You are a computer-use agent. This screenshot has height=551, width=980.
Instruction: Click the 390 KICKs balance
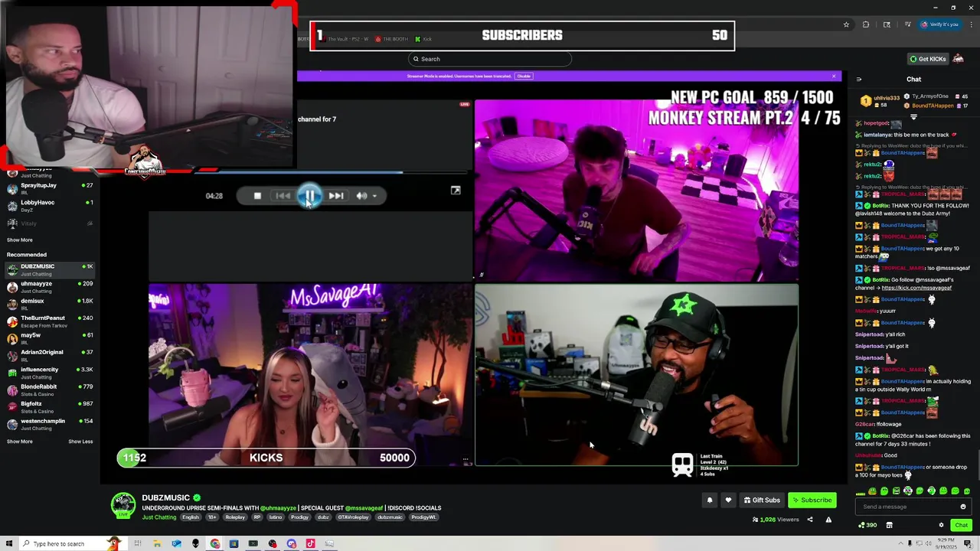pos(867,525)
